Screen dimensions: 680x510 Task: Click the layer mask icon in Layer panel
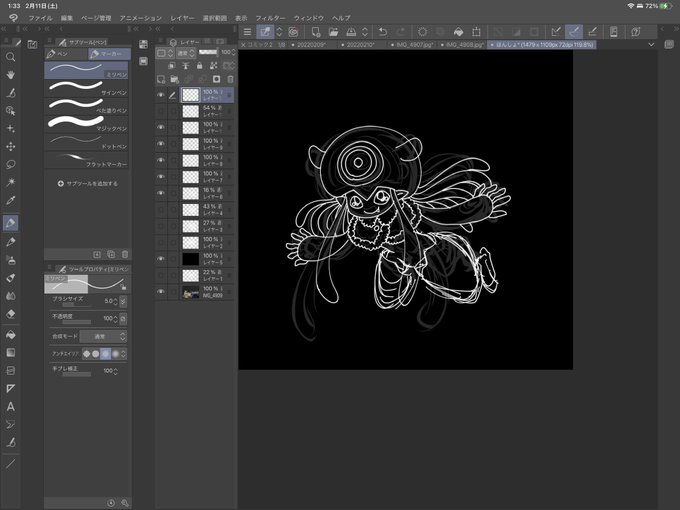(216, 79)
